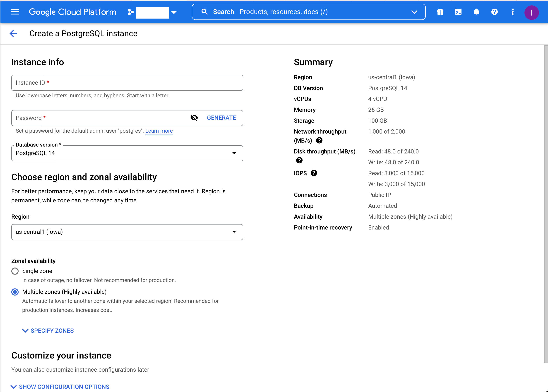Click the Instance ID input field
Screen dimensions: 548x392
pos(127,83)
